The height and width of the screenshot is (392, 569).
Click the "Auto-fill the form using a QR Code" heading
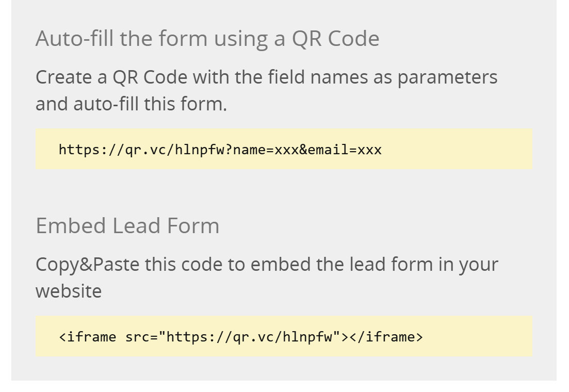click(207, 39)
